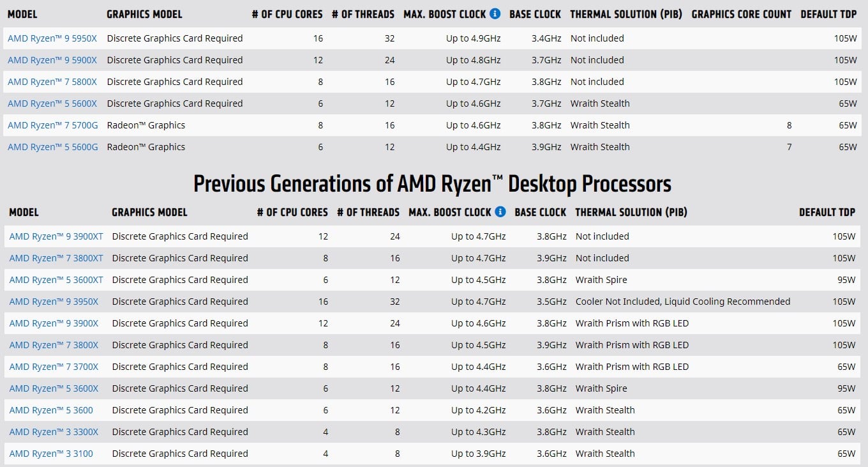The width and height of the screenshot is (868, 467).
Task: Click the AMD Ryzen 5 5600X model link
Action: [52, 103]
